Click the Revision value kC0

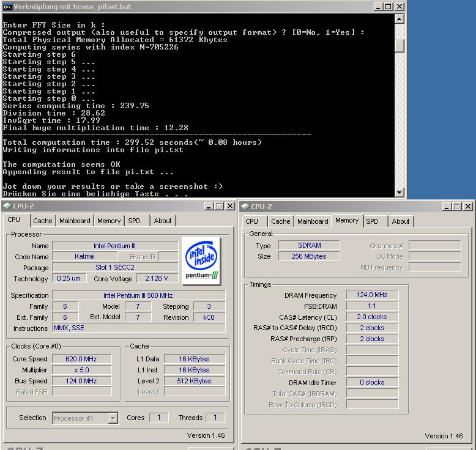pos(209,317)
